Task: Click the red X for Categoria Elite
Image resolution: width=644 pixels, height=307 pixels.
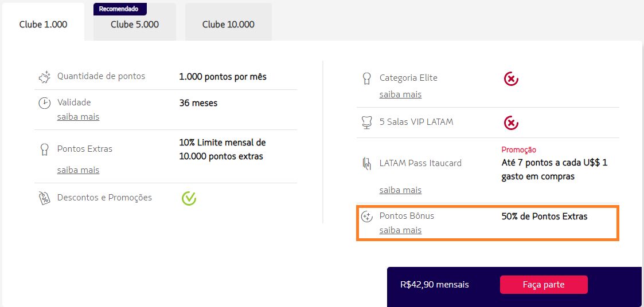Action: pos(511,78)
